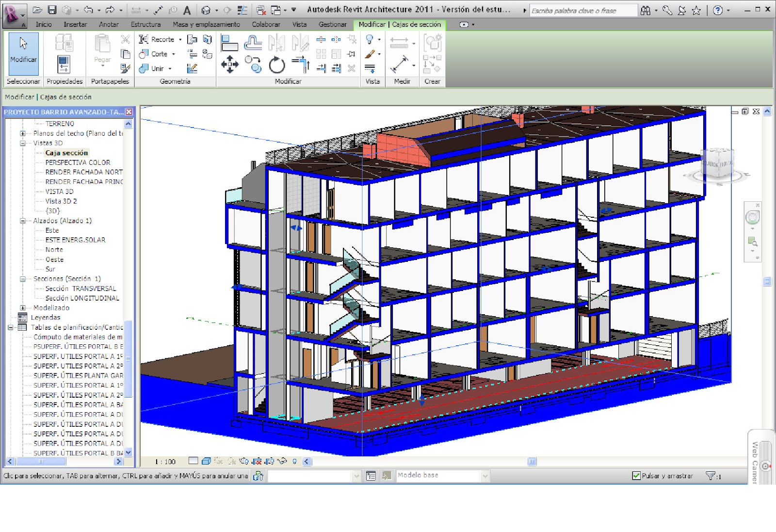The image size is (776, 532).
Task: Toggle shaded visual style in view control bar
Action: point(205,461)
